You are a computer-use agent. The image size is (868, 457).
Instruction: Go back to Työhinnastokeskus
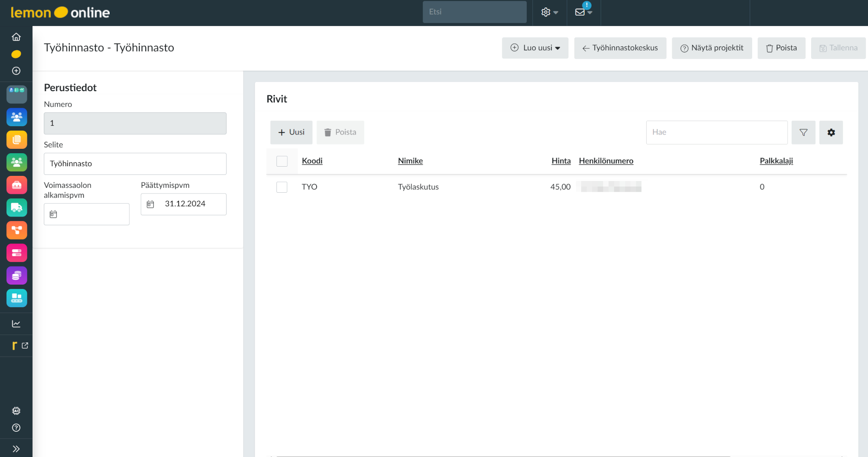[620, 48]
